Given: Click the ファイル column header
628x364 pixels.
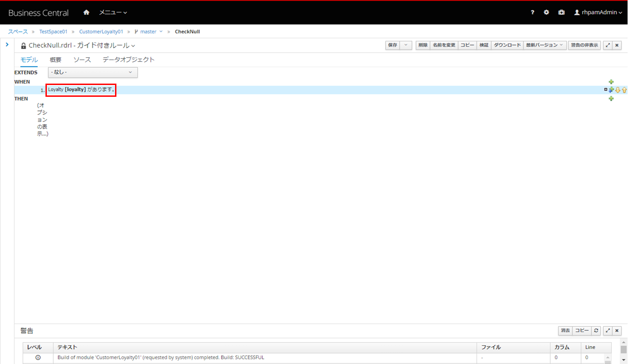Looking at the screenshot, I should pyautogui.click(x=513, y=347).
